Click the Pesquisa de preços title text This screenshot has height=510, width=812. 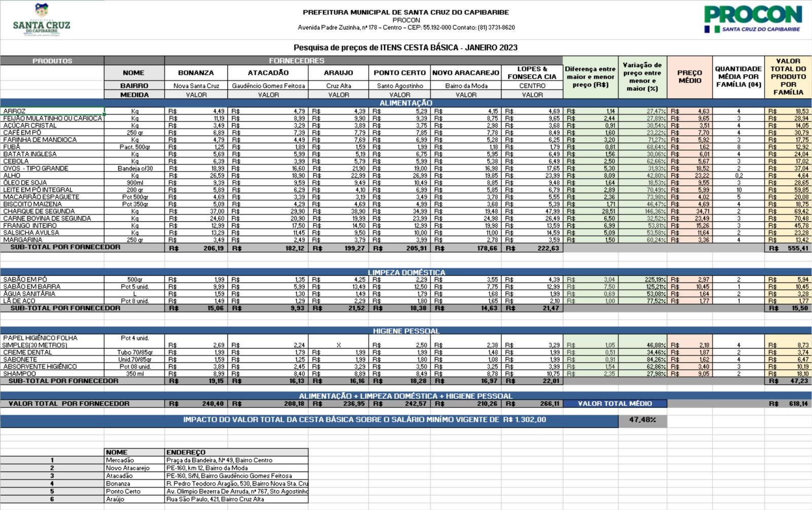[x=405, y=48]
